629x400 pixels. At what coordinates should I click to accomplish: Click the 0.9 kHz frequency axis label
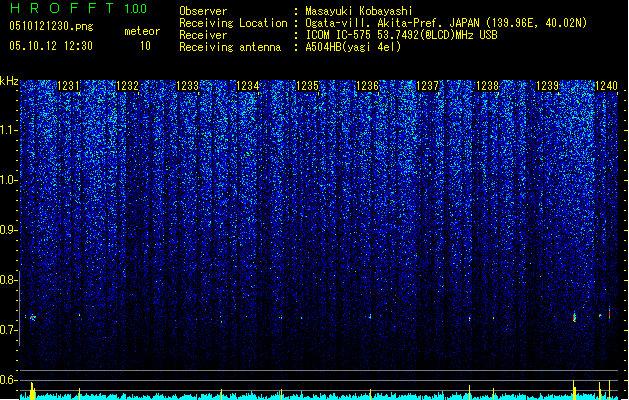(8, 230)
